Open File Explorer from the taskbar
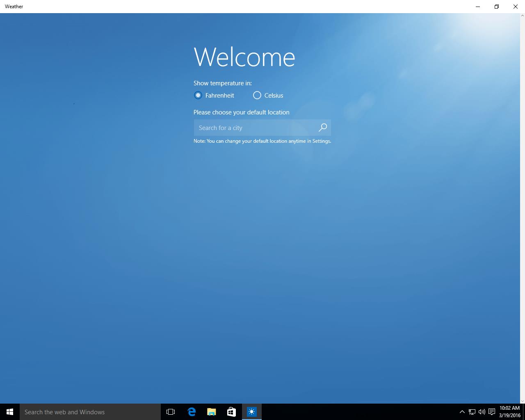Image resolution: width=525 pixels, height=420 pixels. click(x=212, y=412)
